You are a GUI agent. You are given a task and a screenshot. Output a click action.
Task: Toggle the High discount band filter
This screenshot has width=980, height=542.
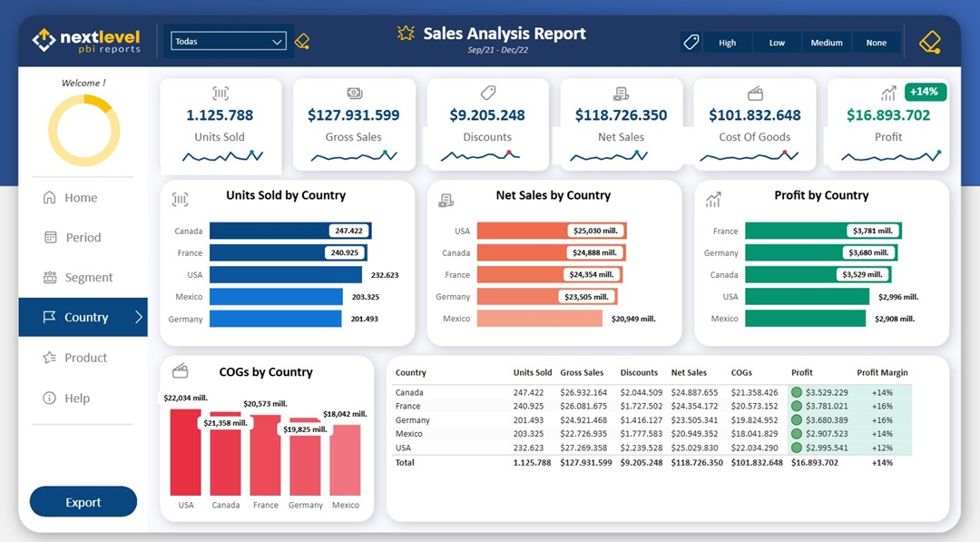coord(727,43)
